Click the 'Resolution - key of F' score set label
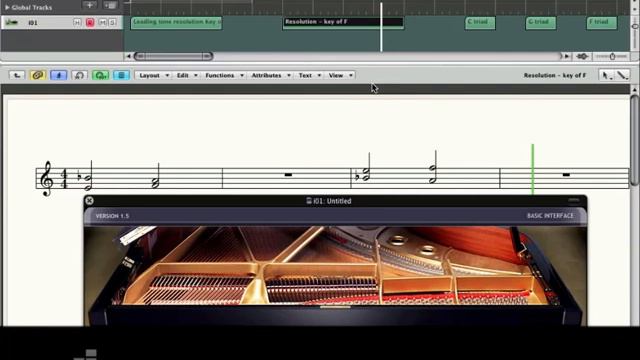This screenshot has width=640, height=360. (x=555, y=75)
